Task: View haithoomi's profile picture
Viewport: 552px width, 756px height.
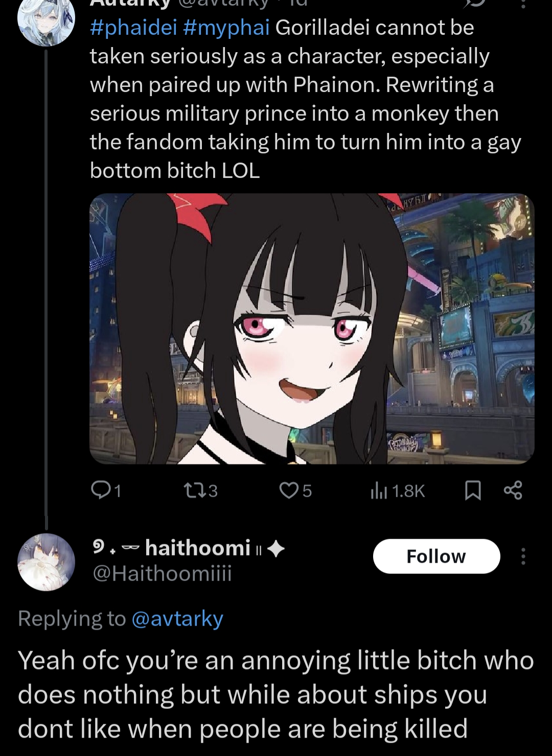Action: 47,562
